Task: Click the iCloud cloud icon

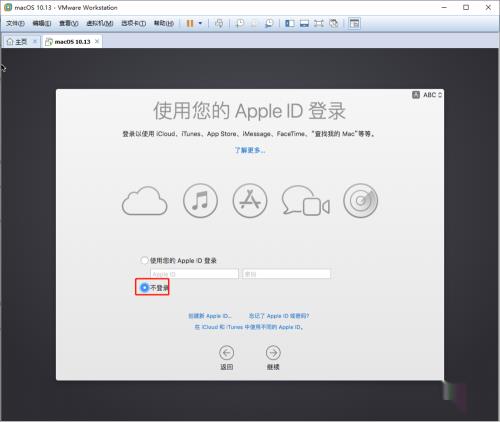Action: pyautogui.click(x=145, y=201)
